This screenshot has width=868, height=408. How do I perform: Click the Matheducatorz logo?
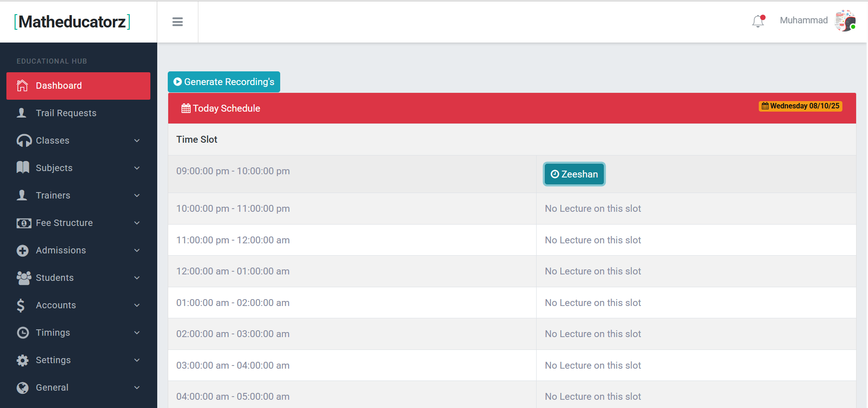coord(72,21)
